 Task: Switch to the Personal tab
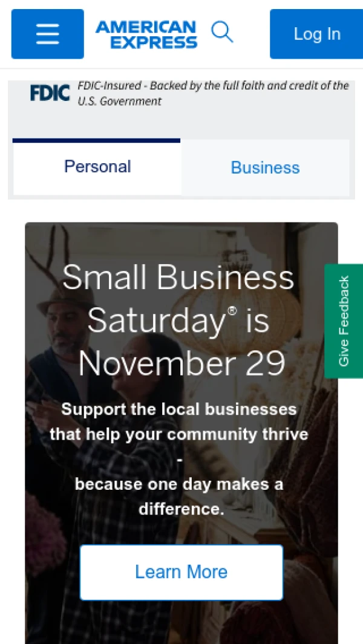(x=97, y=167)
